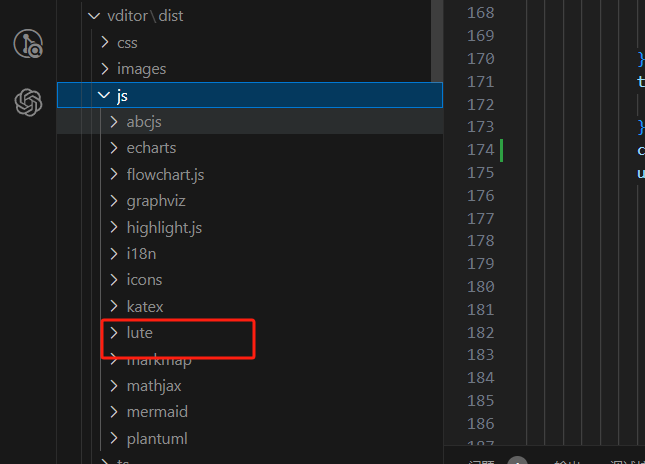Open the i18n folder
The image size is (645, 464).
(x=142, y=253)
